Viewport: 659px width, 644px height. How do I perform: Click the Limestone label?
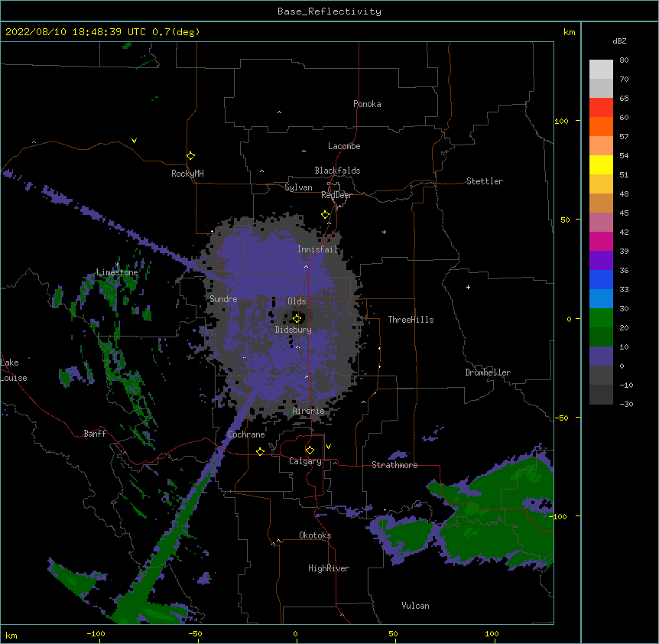(117, 272)
